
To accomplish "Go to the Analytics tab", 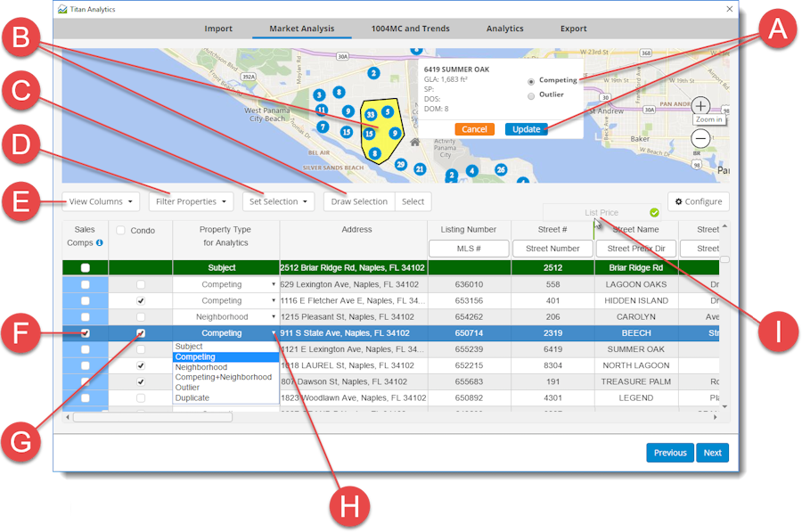I will click(x=505, y=29).
